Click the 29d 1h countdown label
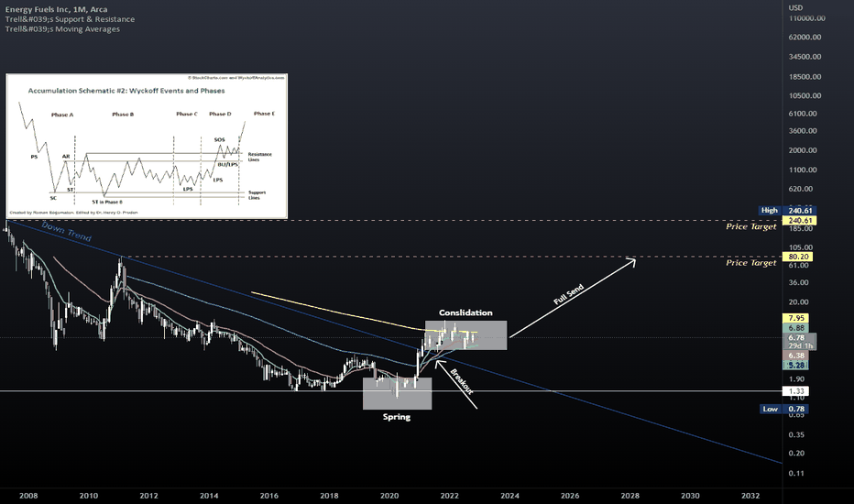 click(800, 346)
